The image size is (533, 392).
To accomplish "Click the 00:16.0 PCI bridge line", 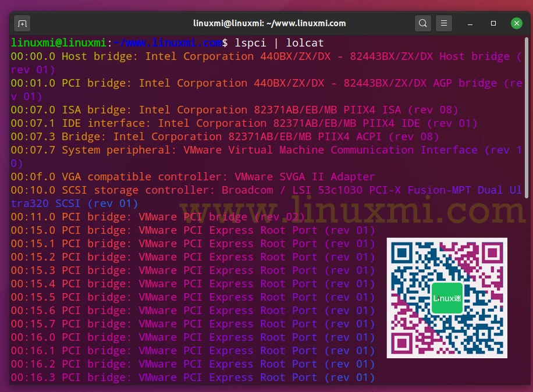I will click(x=193, y=337).
